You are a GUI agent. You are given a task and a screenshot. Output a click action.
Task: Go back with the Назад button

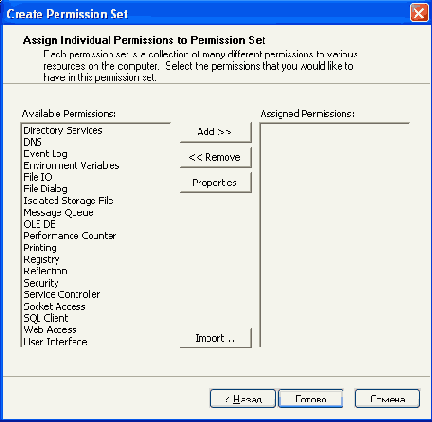pos(243,398)
